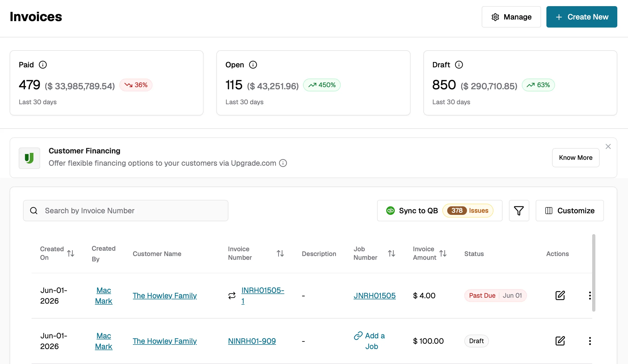Focus the Search by Invoice Number field
Viewport: 628px width, 364px height.
tap(126, 211)
